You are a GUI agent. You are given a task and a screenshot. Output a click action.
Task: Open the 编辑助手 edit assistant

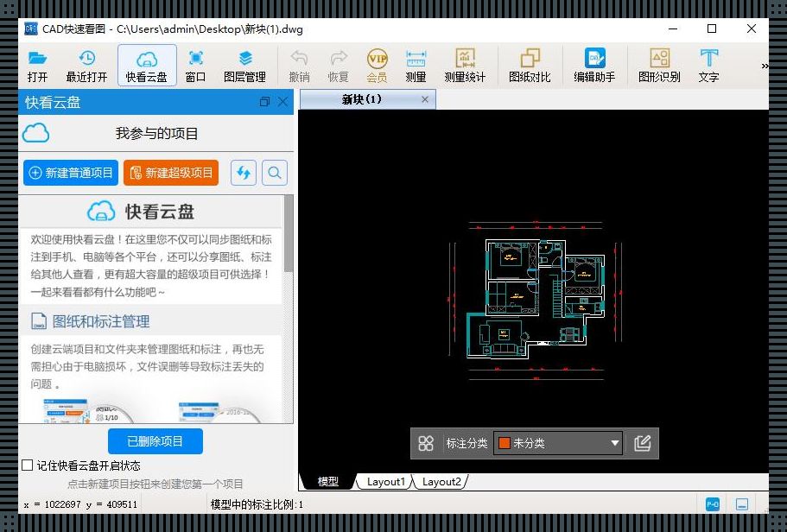[594, 66]
